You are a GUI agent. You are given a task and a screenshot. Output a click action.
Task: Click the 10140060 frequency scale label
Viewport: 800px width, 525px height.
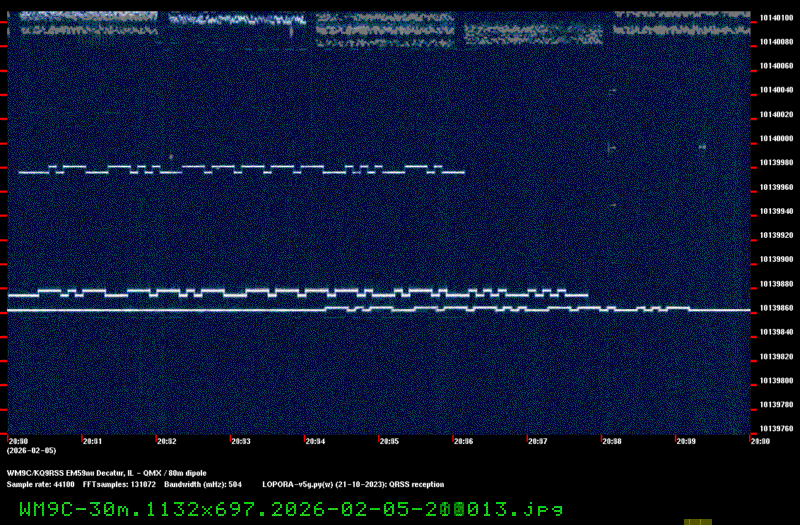(776, 66)
